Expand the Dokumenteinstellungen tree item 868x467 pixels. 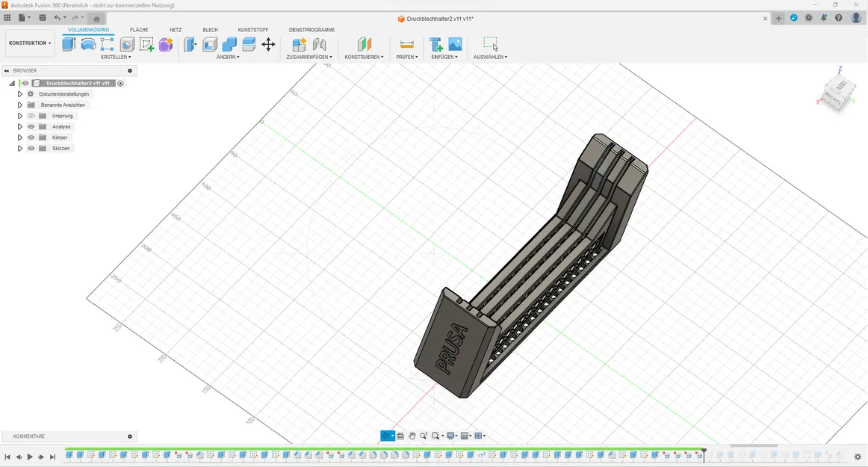tap(19, 93)
